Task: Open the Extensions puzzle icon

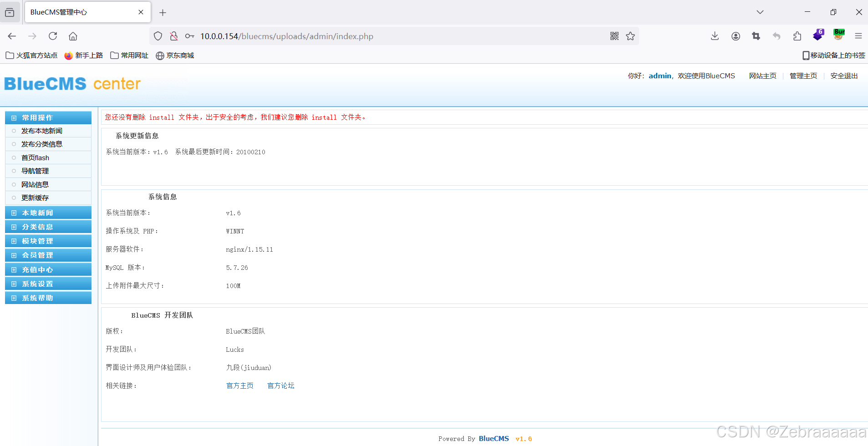Action: [797, 36]
